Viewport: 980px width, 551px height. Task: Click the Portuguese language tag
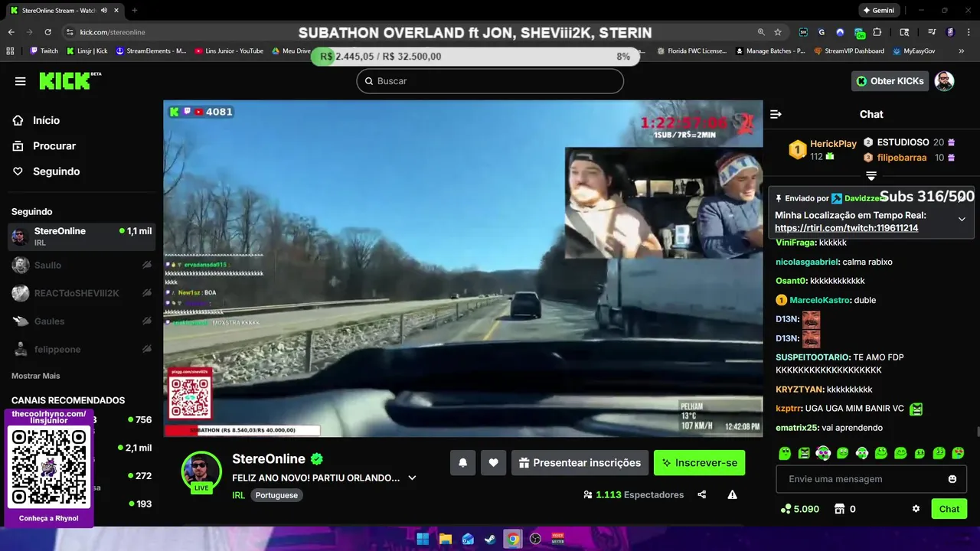[276, 495]
